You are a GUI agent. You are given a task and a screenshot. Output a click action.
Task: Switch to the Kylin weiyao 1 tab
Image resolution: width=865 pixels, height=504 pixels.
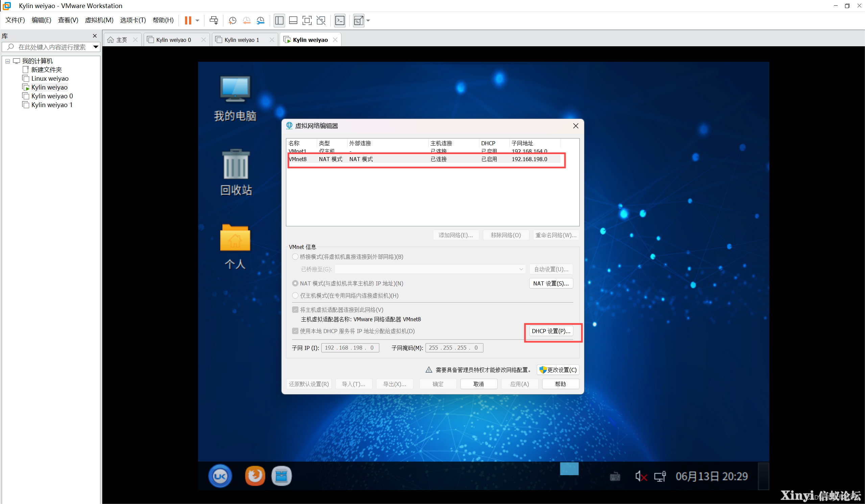tap(242, 40)
